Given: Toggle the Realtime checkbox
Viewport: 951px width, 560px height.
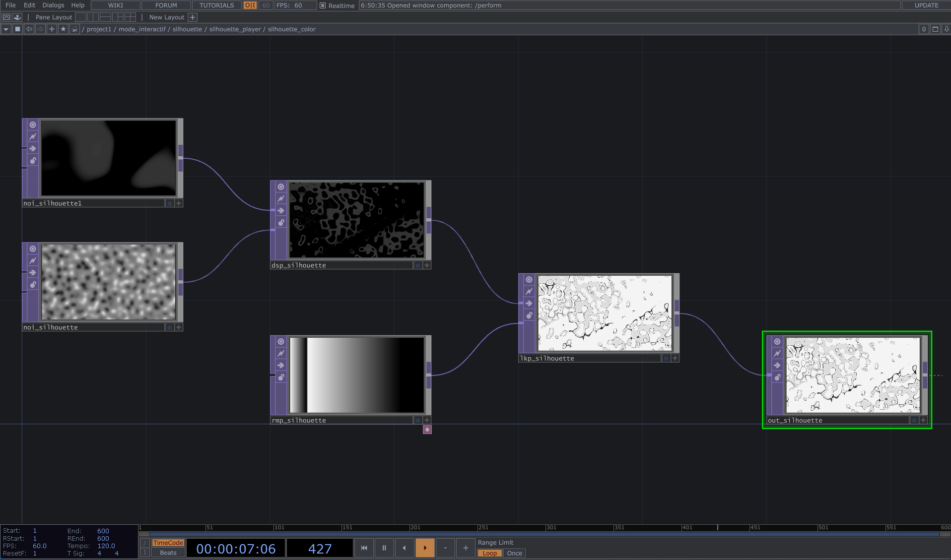Looking at the screenshot, I should click(x=323, y=5).
